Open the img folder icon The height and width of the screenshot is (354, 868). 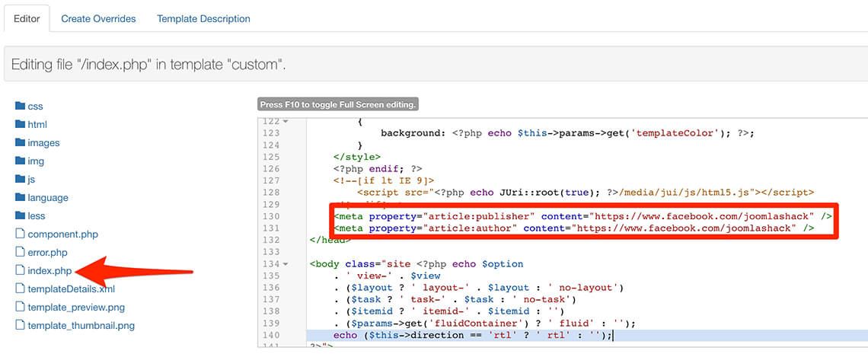point(21,161)
